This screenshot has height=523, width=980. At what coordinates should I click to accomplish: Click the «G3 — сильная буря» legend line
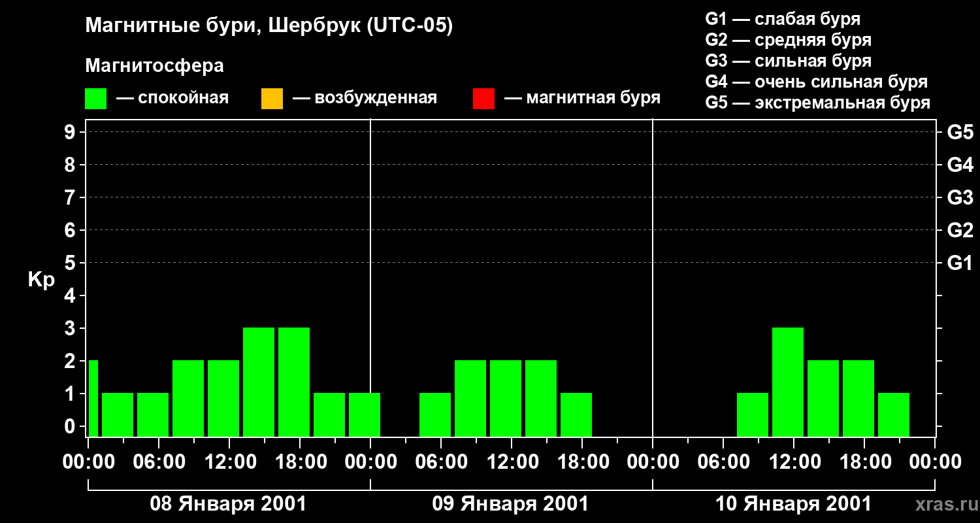[789, 61]
